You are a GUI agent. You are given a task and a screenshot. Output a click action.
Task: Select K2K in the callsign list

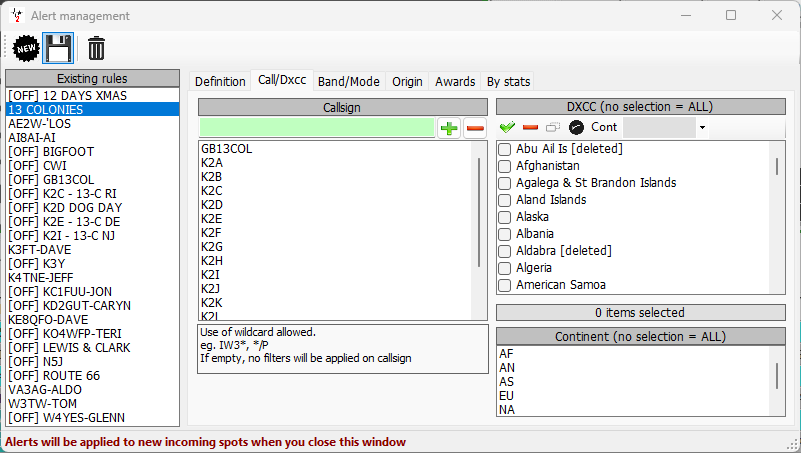tap(335, 303)
